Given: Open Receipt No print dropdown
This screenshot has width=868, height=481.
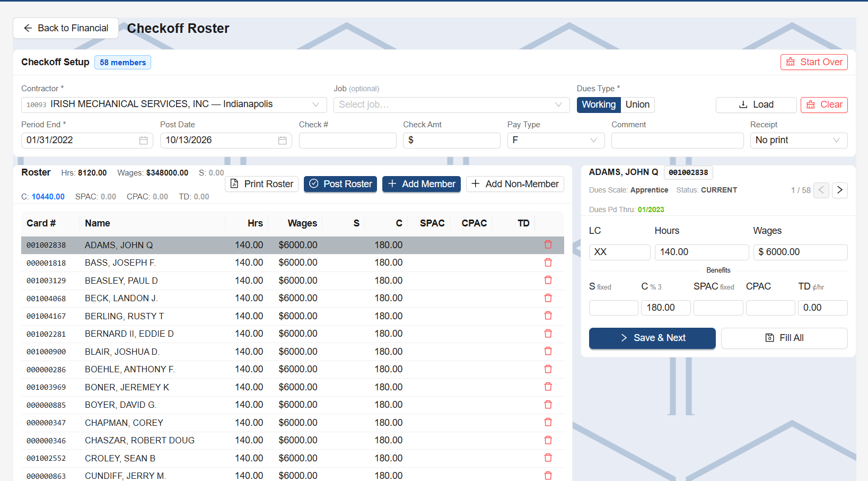Looking at the screenshot, I should [799, 141].
